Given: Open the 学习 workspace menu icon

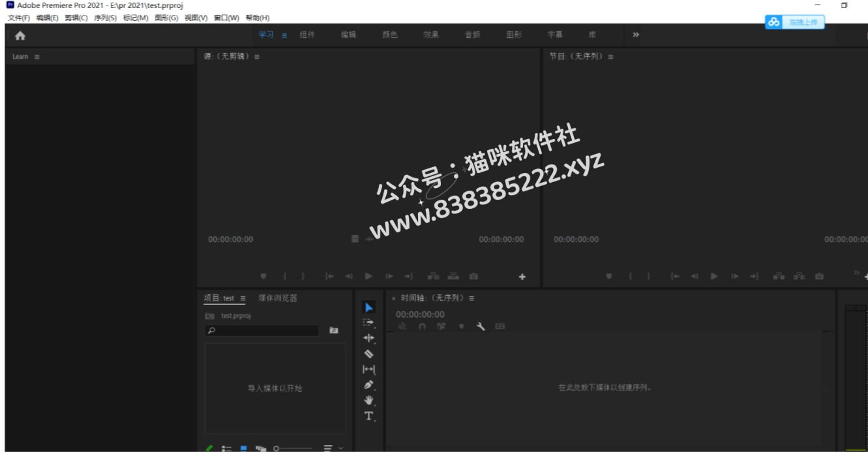Looking at the screenshot, I should pyautogui.click(x=284, y=35).
